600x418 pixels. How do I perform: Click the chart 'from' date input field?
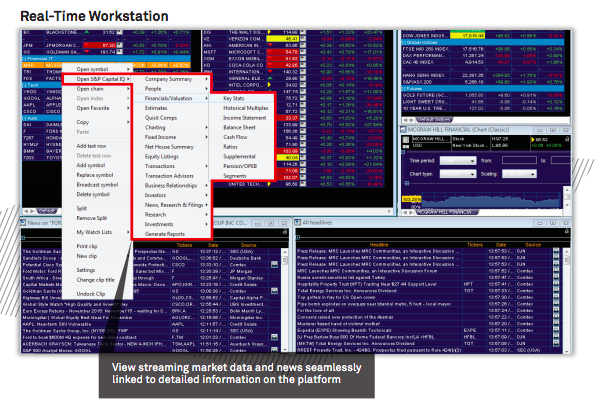click(x=519, y=160)
